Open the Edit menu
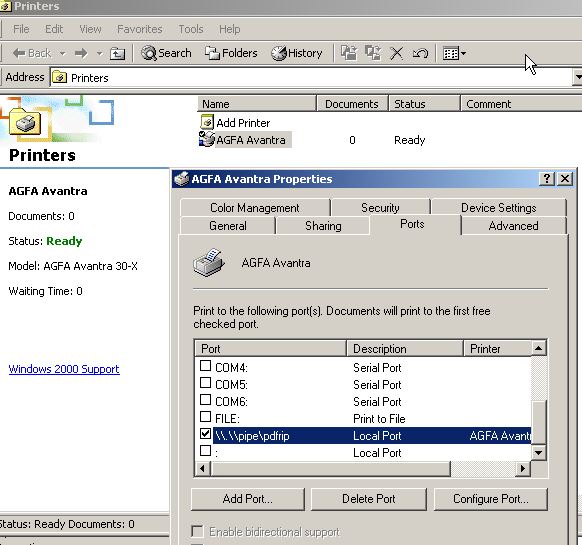Screen dimensions: 582x545 (x=54, y=29)
